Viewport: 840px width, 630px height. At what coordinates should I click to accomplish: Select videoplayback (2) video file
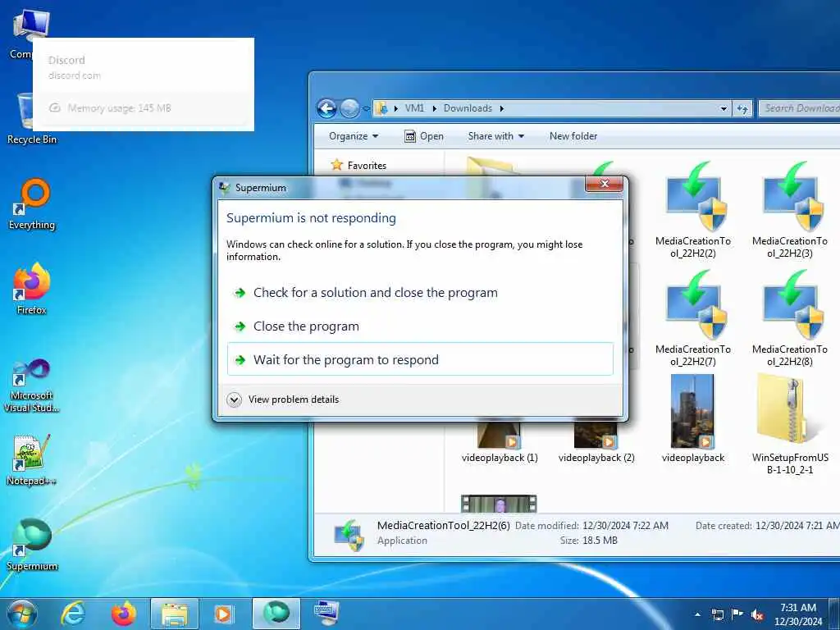tap(596, 441)
